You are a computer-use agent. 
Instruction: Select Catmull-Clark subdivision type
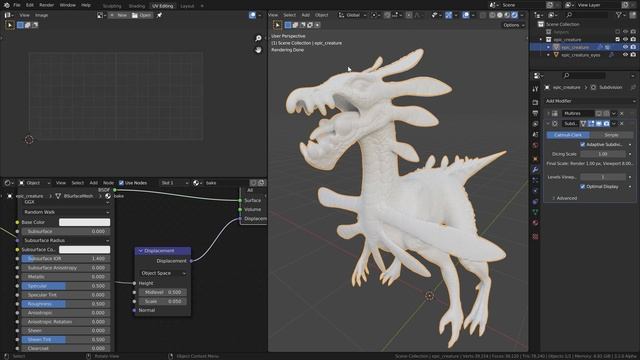[x=568, y=135]
